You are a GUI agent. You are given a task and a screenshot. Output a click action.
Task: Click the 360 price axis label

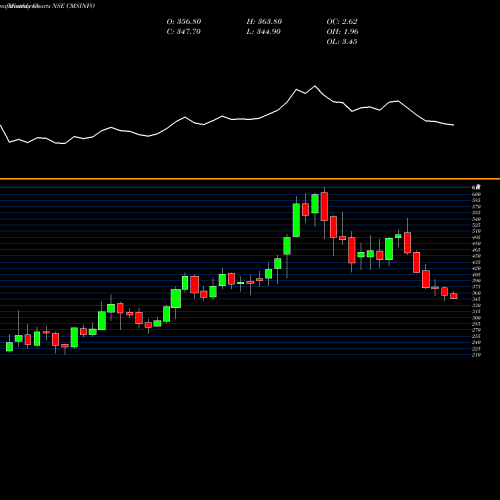pos(476,293)
